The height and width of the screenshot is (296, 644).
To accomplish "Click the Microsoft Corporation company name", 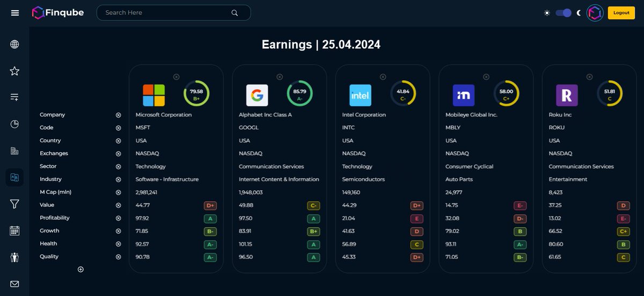I will pos(164,115).
